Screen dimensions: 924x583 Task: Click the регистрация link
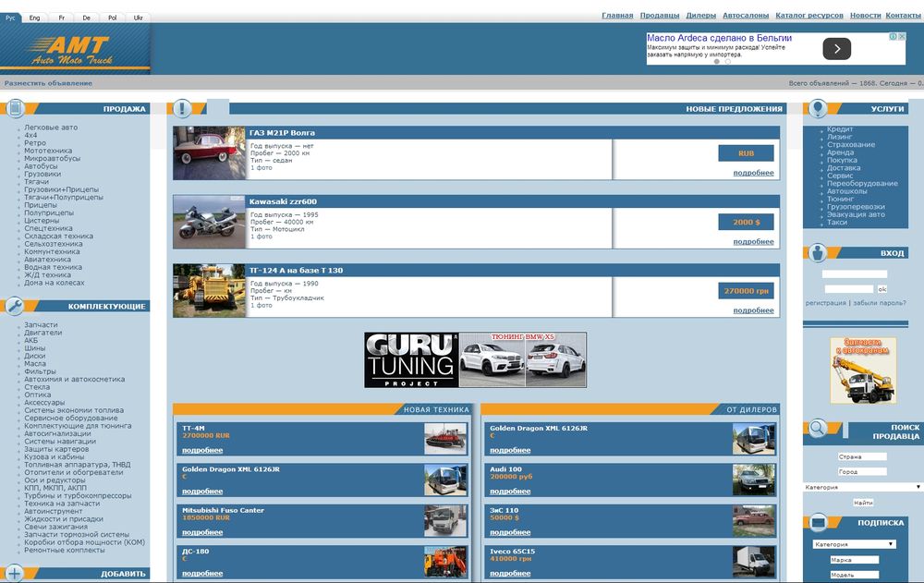click(x=825, y=302)
